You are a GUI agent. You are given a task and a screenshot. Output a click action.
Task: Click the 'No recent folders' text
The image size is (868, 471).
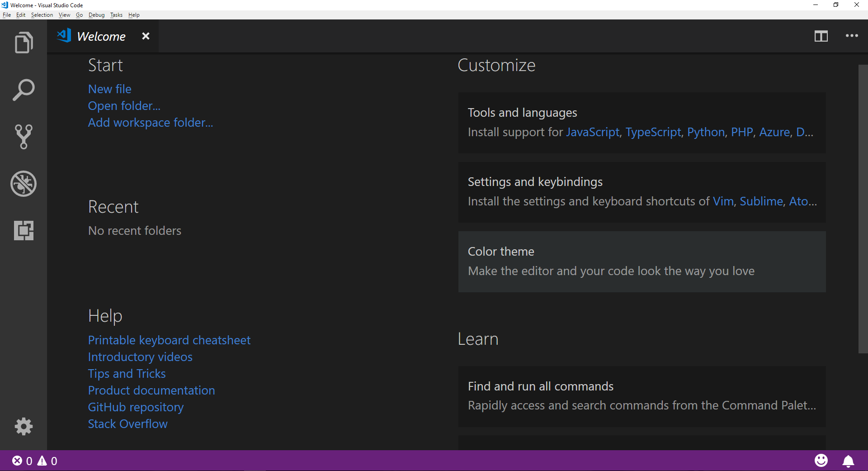point(135,231)
